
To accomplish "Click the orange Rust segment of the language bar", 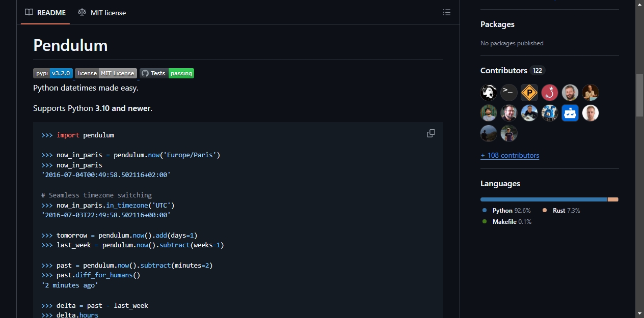I will [x=613, y=199].
